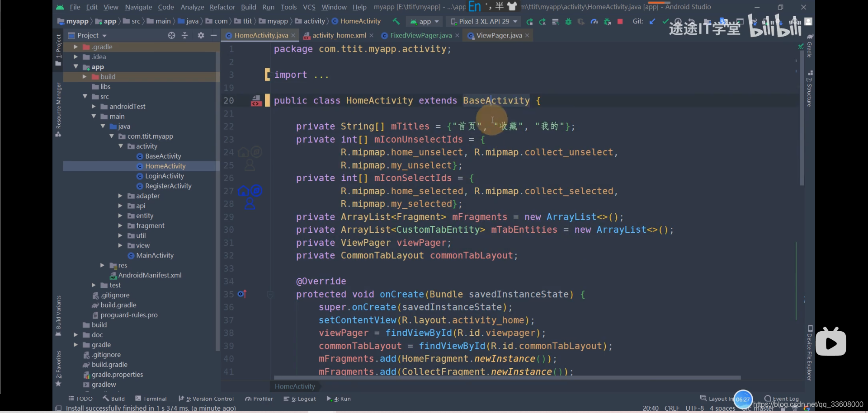Expand the adapter package

120,196
